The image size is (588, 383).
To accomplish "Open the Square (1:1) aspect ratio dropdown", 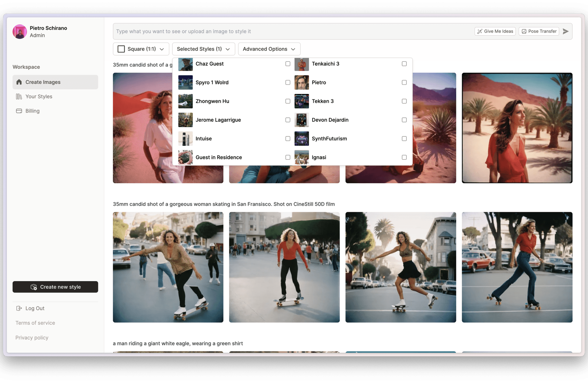I will pos(141,49).
